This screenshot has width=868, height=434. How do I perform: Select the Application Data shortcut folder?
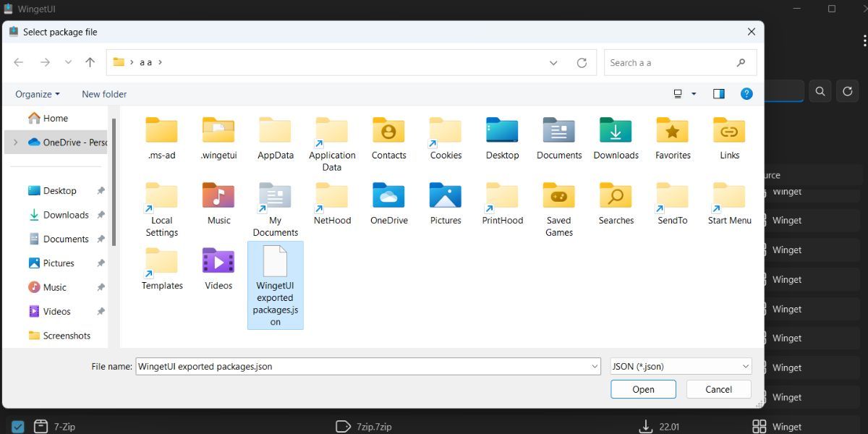coord(332,145)
